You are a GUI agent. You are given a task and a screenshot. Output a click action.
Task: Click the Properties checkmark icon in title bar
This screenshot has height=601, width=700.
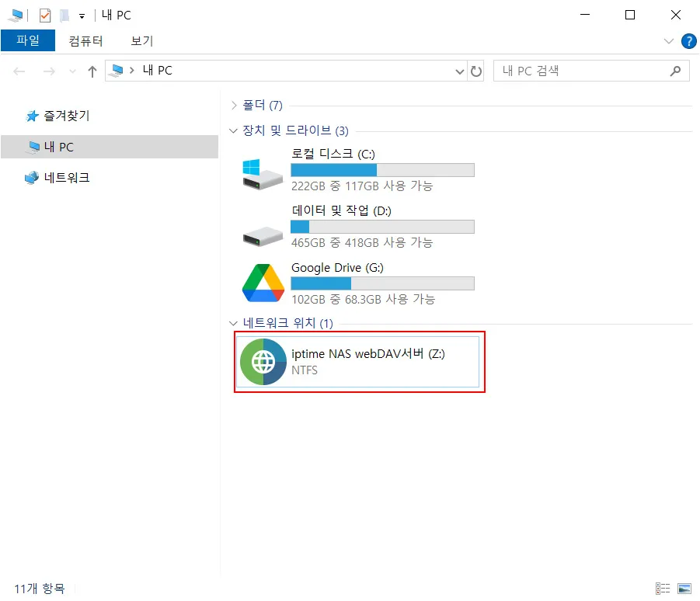point(44,16)
